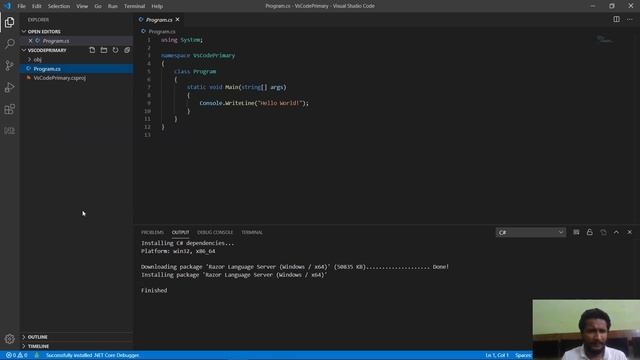
Task: Click New File icon in VSCODEPRIMARY header
Action: [92, 50]
